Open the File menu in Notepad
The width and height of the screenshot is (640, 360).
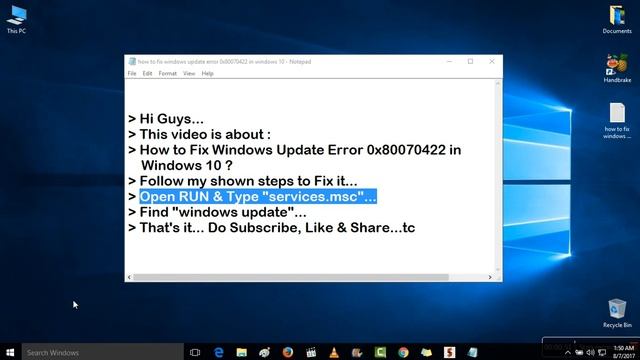[x=132, y=73]
